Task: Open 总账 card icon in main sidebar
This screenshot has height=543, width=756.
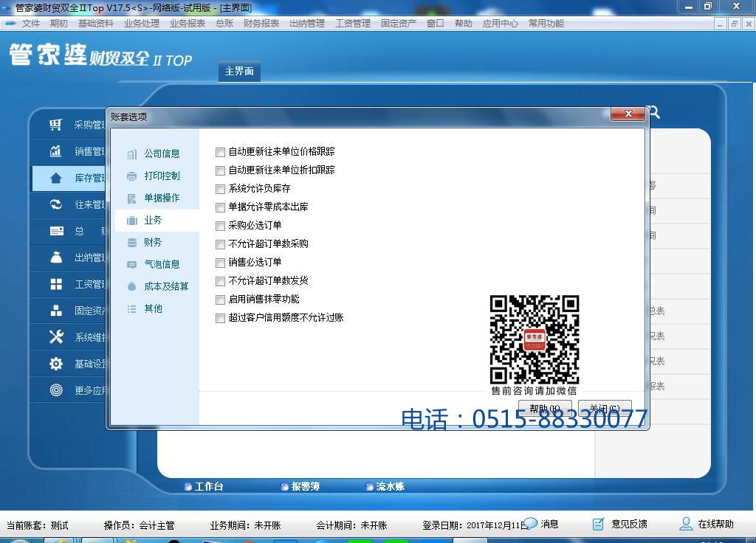Action: click(x=56, y=231)
